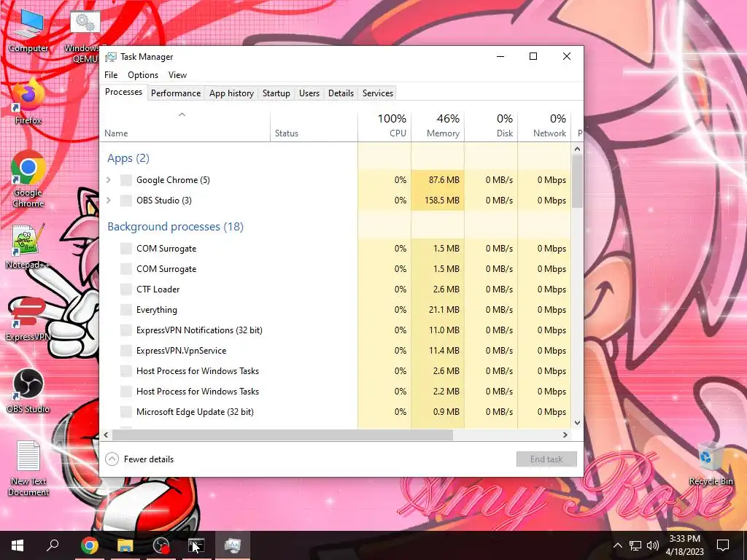Select ExpressVPN Notifications (32 bit) row
747x560 pixels.
(336, 330)
